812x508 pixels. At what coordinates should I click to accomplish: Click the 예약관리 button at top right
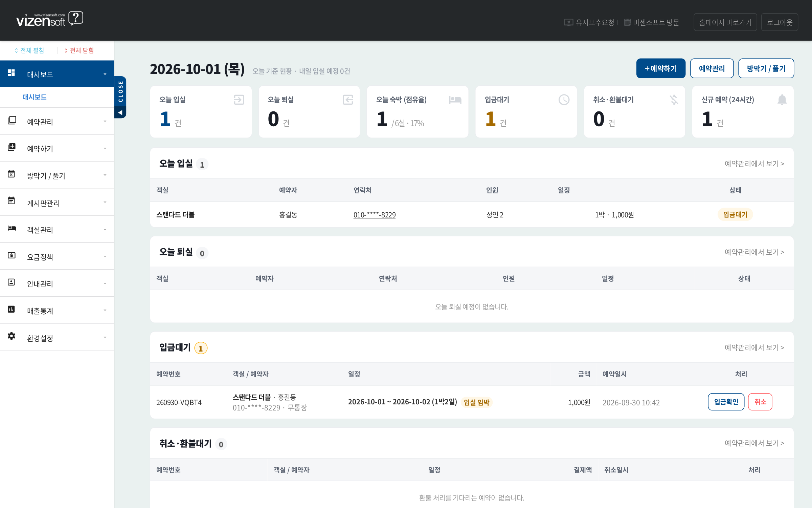[x=712, y=68]
